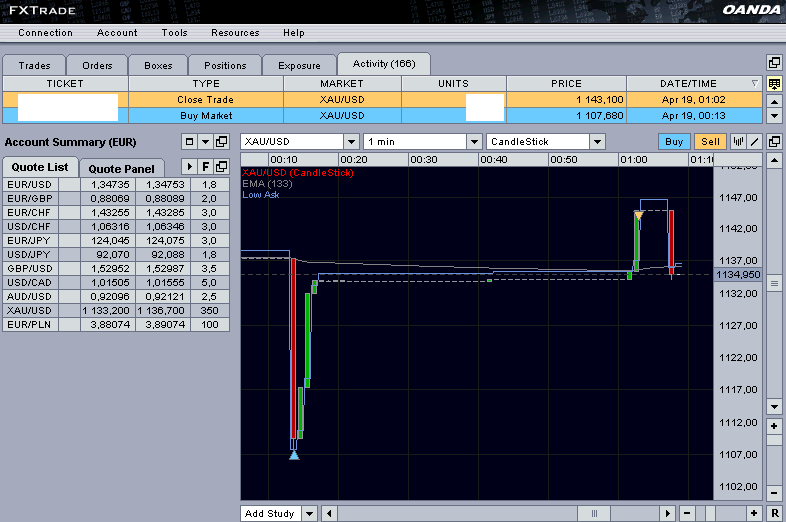This screenshot has width=786, height=522.
Task: Toggle sort order on DATE/TIME column
Action: (x=754, y=83)
